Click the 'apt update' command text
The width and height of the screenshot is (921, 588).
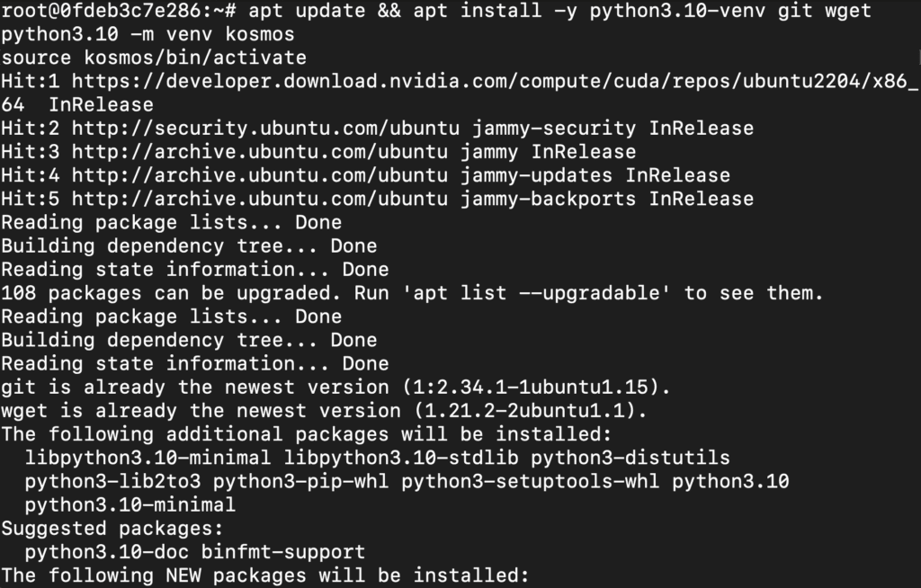[307, 11]
